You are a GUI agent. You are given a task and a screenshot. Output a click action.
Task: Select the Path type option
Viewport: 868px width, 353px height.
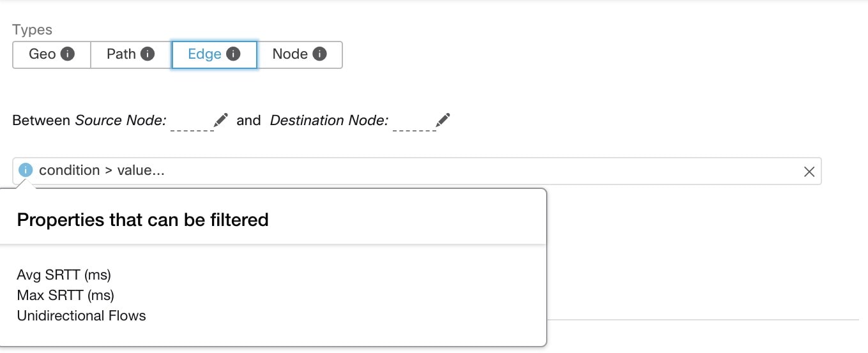click(121, 54)
